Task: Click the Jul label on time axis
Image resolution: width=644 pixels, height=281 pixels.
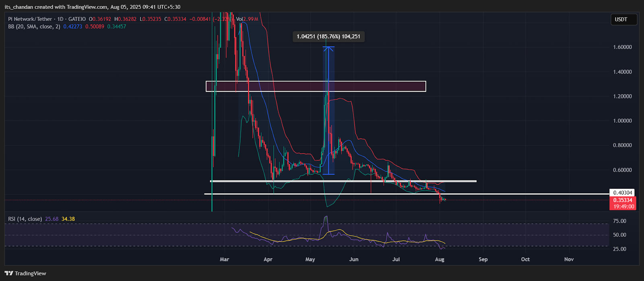Action: (396, 259)
